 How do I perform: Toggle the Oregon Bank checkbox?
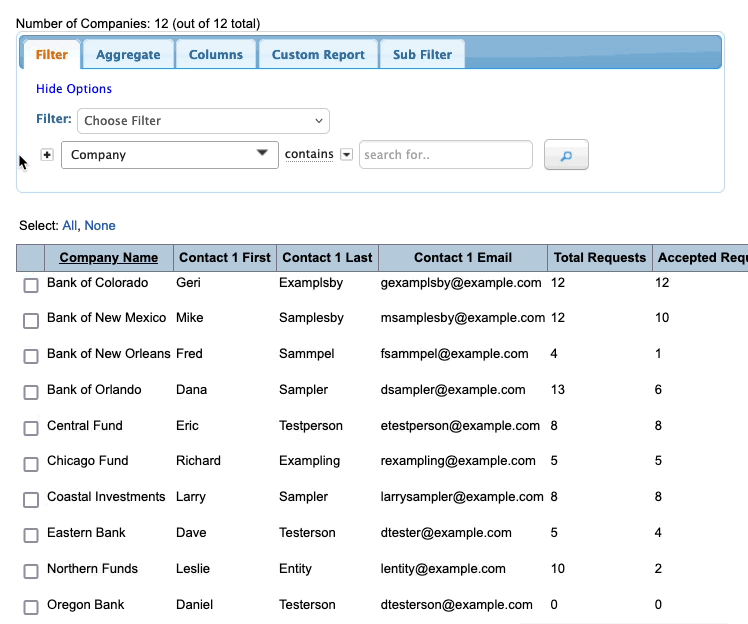[x=31, y=607]
